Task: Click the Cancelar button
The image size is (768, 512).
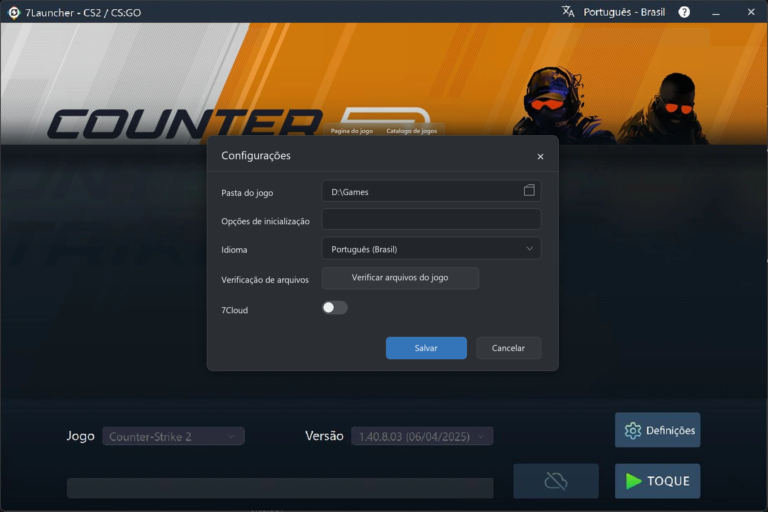Action: (x=508, y=348)
